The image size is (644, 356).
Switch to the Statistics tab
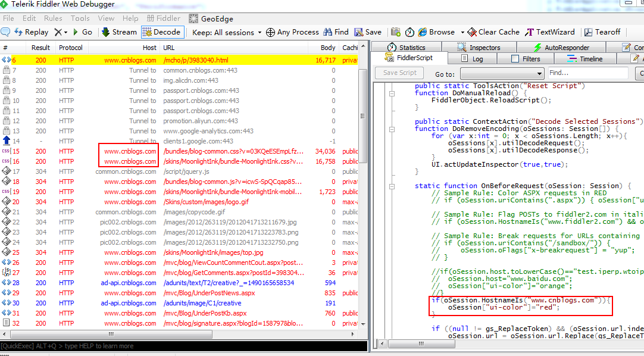click(x=407, y=48)
